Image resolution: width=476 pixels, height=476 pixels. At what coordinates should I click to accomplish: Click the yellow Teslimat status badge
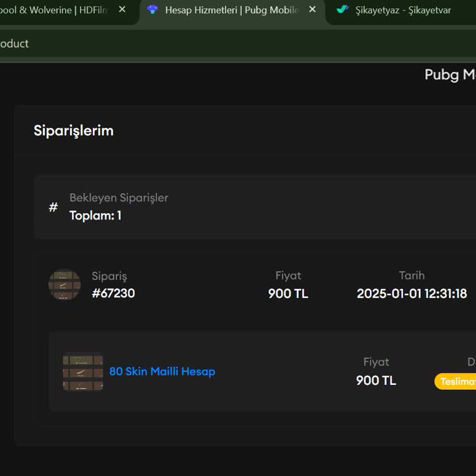click(456, 382)
